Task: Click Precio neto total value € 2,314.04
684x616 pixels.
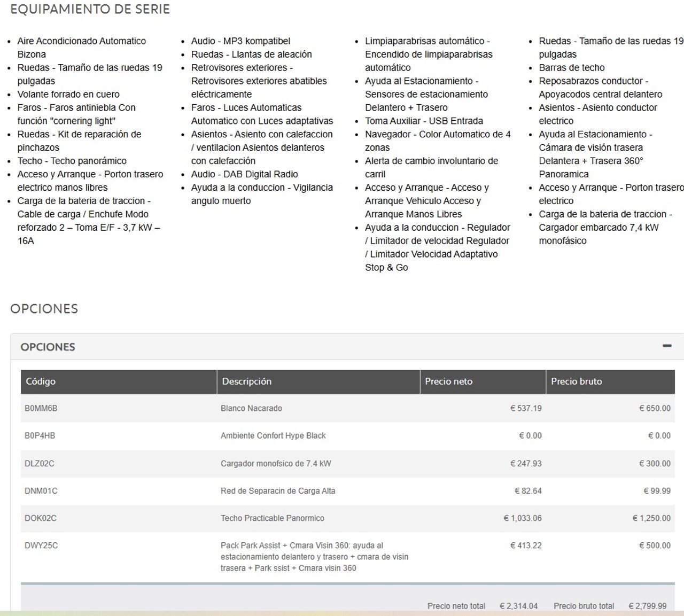Action: [519, 606]
